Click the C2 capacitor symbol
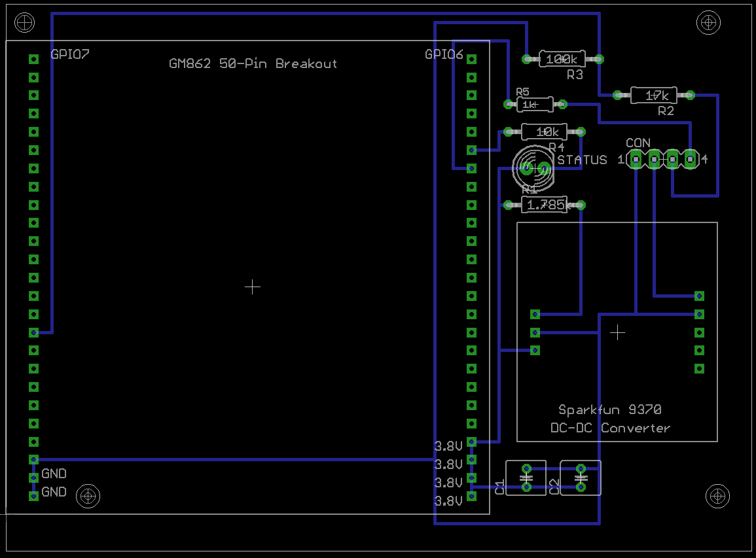Screen dimensions: 756x558 (x=581, y=478)
